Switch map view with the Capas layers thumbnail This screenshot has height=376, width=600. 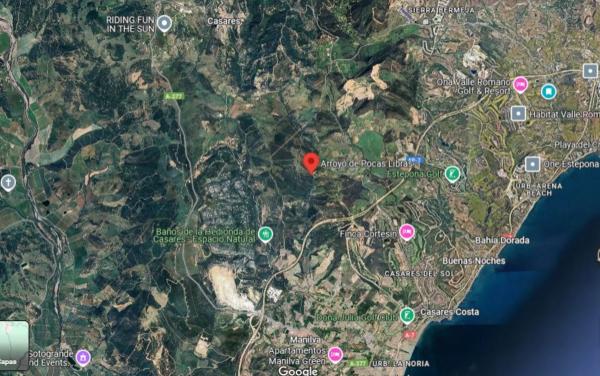(14, 345)
